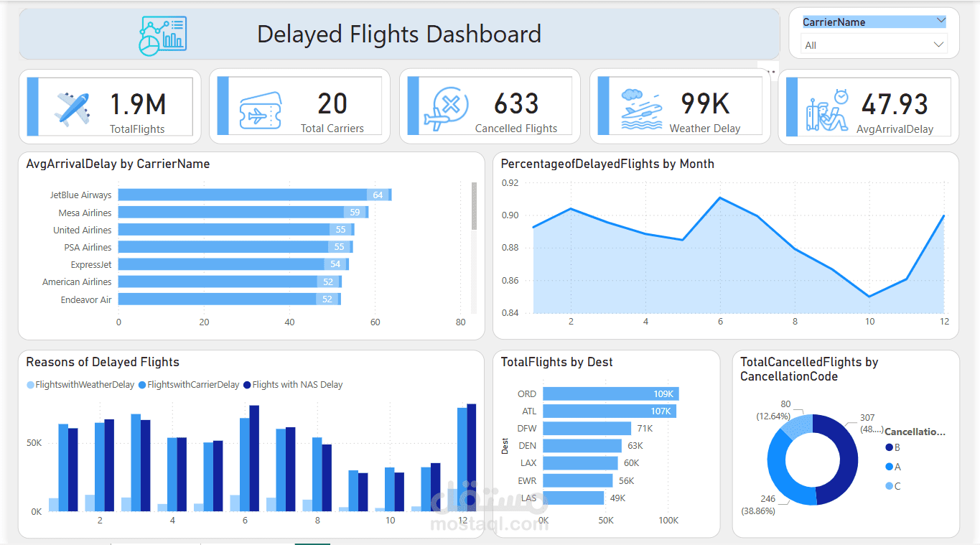Image resolution: width=980 pixels, height=545 pixels.
Task: Click the month 12 NAS delay bar
Action: [x=472, y=457]
